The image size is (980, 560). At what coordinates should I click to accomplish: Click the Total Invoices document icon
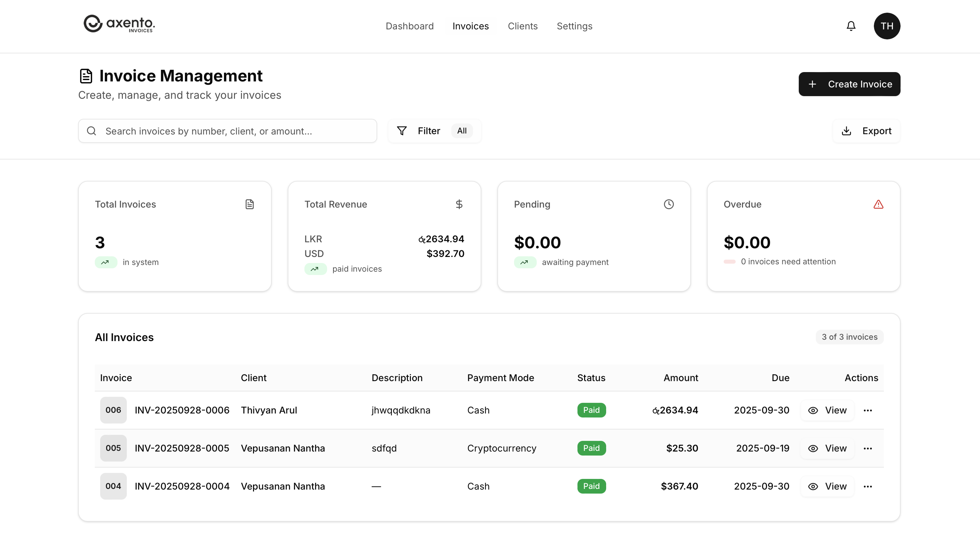250,204
